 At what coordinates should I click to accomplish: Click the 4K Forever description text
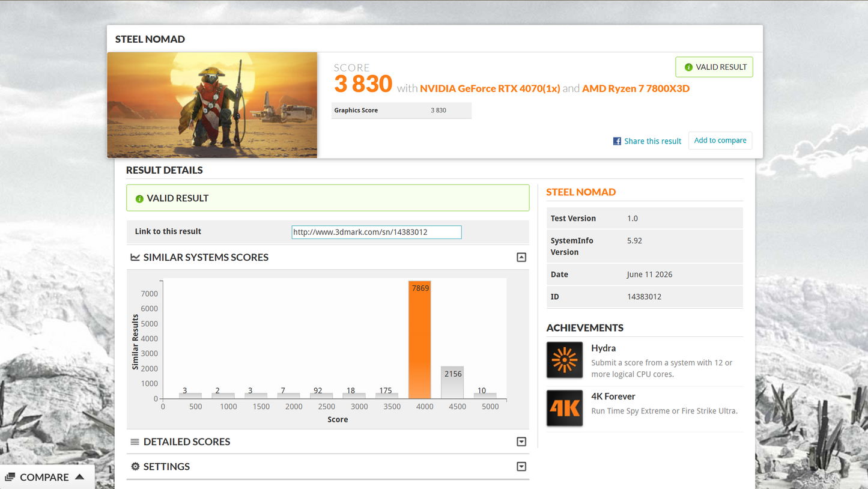pos(664,411)
